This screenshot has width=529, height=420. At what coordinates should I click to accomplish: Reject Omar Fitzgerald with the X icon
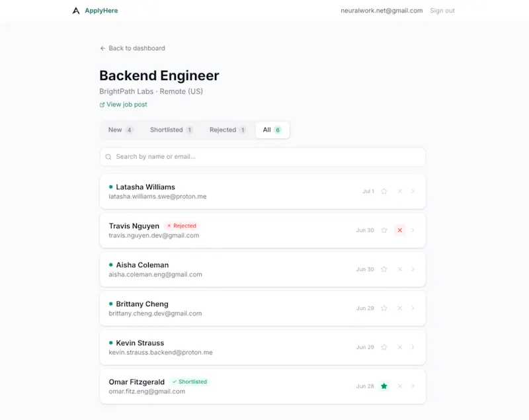tap(400, 386)
